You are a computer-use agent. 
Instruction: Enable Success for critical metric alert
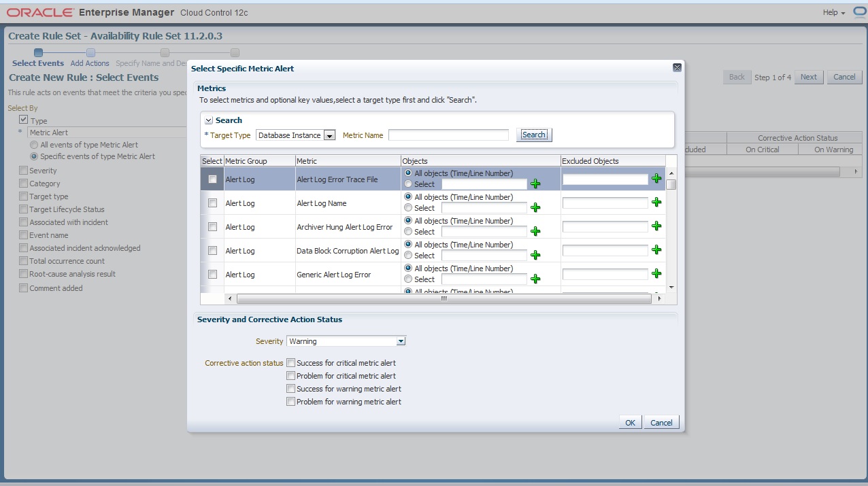[x=291, y=363]
